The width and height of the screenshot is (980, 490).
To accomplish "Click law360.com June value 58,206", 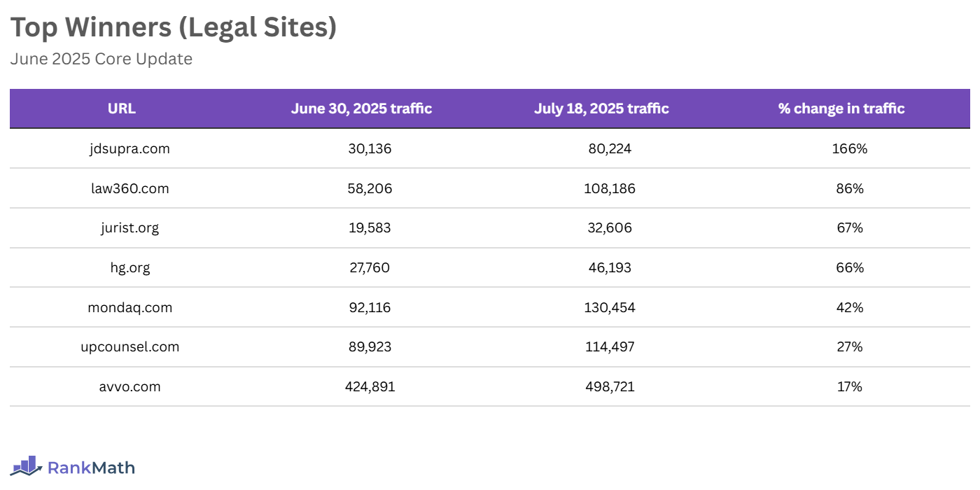I will 370,189.
